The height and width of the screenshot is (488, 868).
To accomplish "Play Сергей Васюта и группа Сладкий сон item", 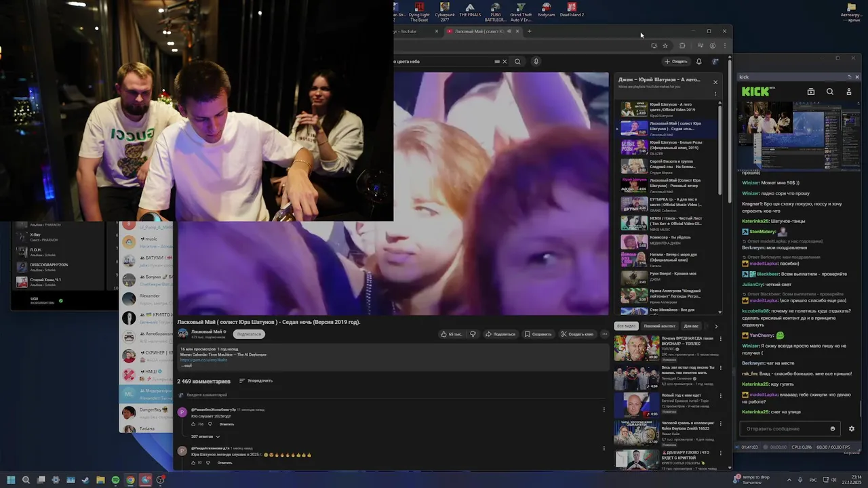I will click(x=668, y=166).
